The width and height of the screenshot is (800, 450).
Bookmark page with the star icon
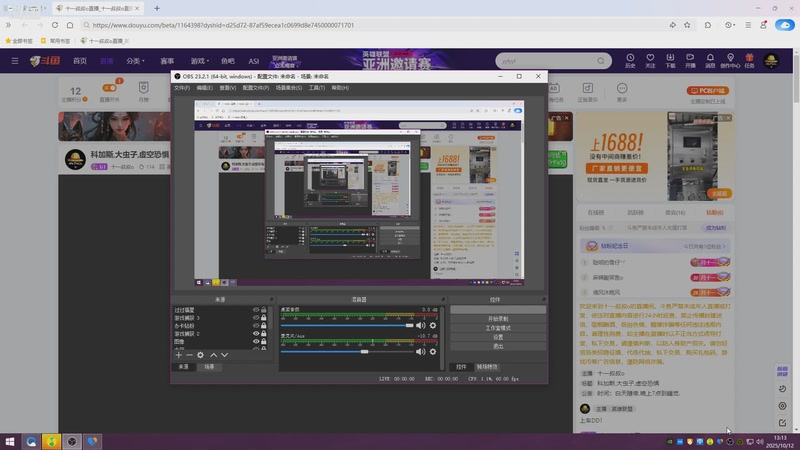[687, 24]
